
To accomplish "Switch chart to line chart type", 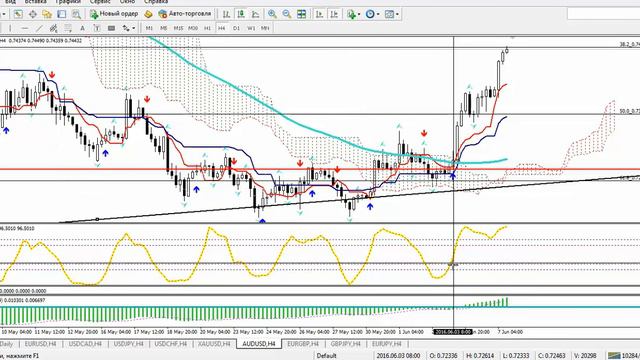I will click(256, 14).
